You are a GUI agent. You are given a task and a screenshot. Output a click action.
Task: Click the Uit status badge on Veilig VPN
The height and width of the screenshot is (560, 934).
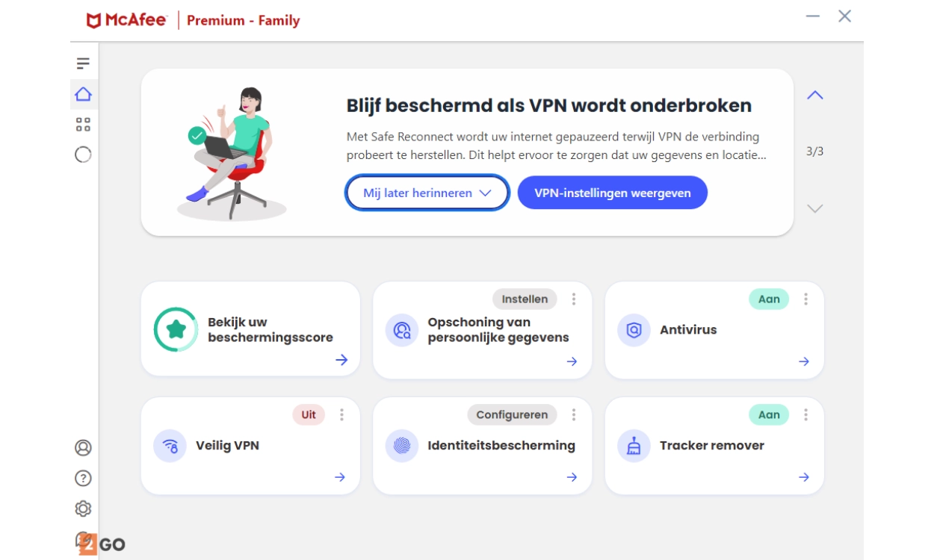pyautogui.click(x=309, y=415)
